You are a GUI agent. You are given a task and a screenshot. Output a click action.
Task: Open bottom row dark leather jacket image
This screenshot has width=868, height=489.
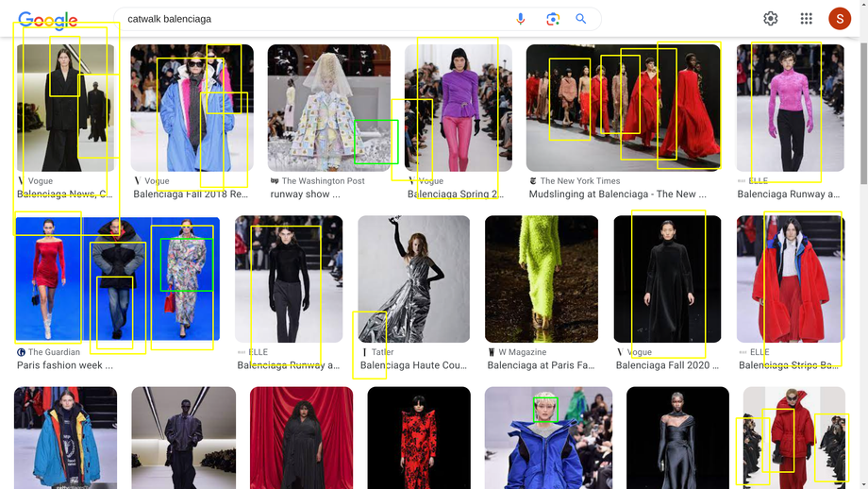click(184, 437)
